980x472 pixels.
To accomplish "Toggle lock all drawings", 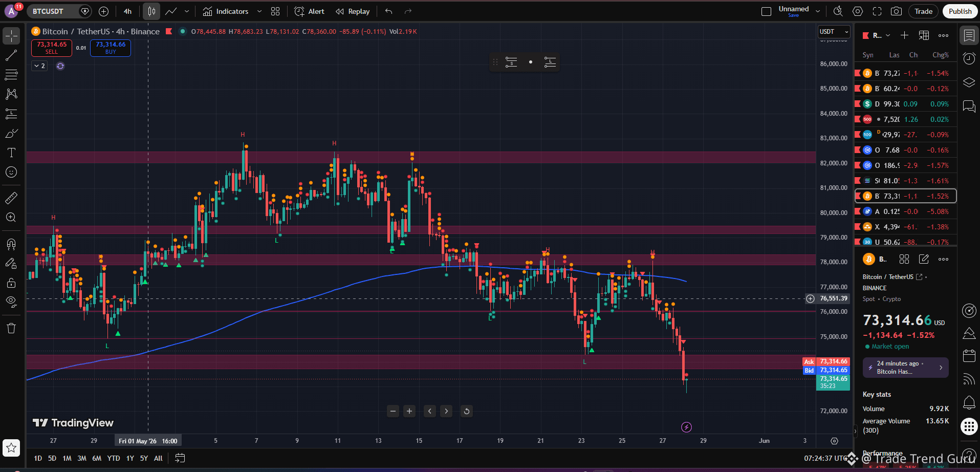I will point(11,283).
